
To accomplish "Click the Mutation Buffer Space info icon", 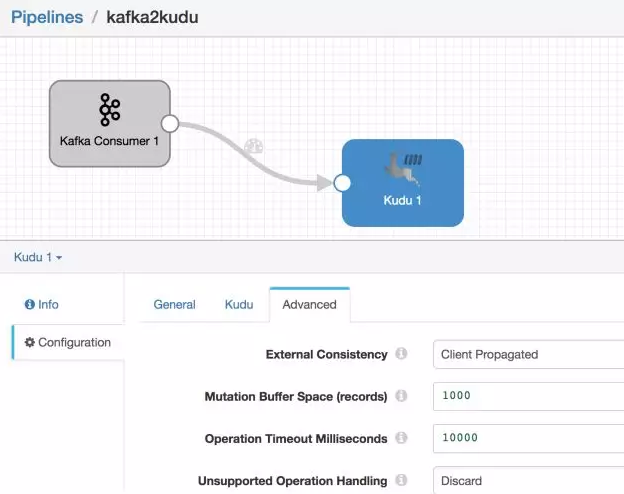I will pos(401,396).
